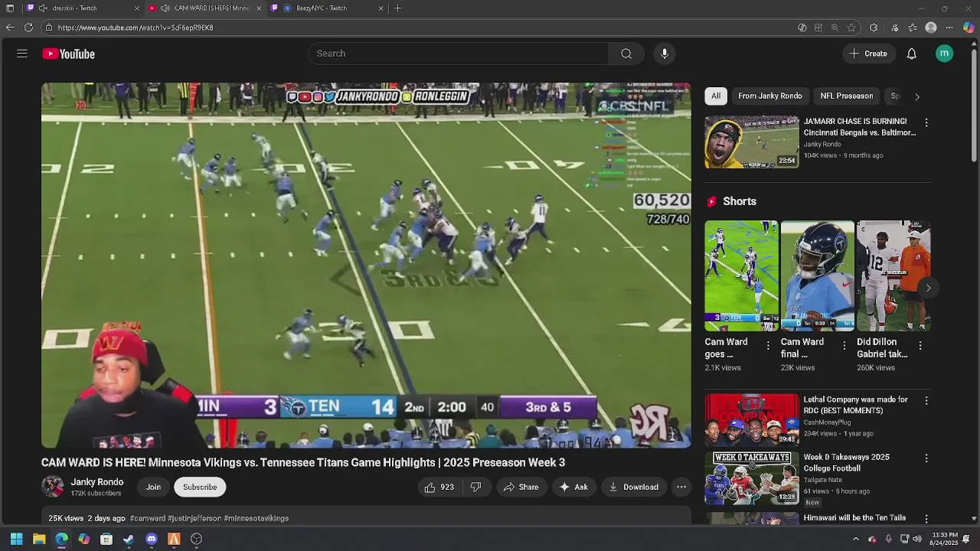Viewport: 980px width, 551px height.
Task: Open the Create button menu
Action: click(x=867, y=54)
